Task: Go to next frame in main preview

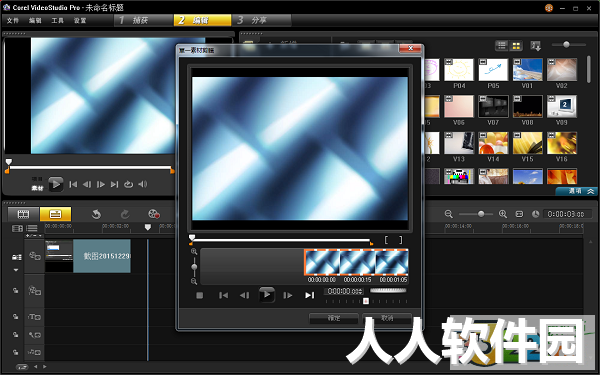Action: (x=101, y=184)
